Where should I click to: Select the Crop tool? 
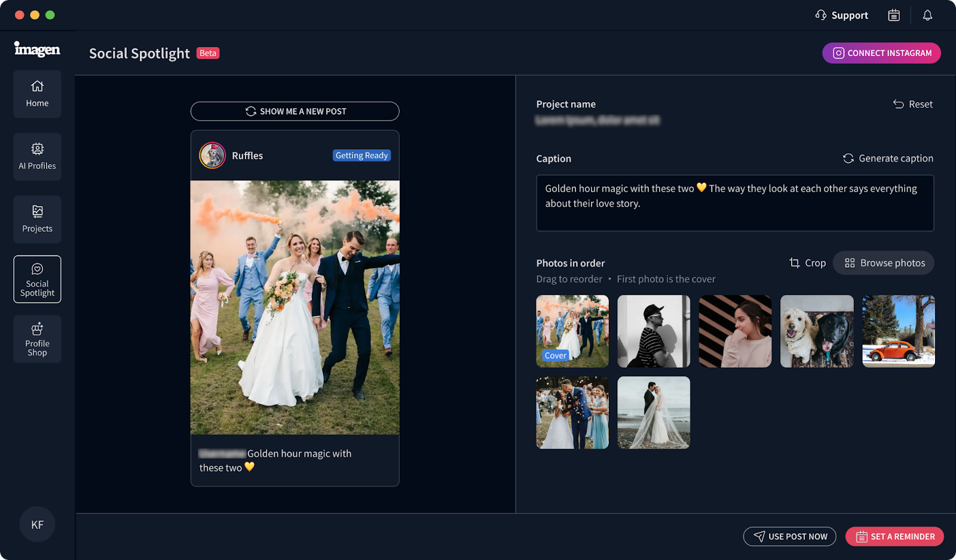pos(807,263)
